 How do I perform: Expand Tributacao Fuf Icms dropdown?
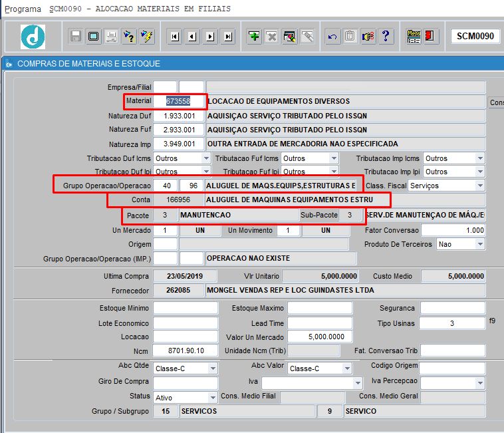[334, 158]
